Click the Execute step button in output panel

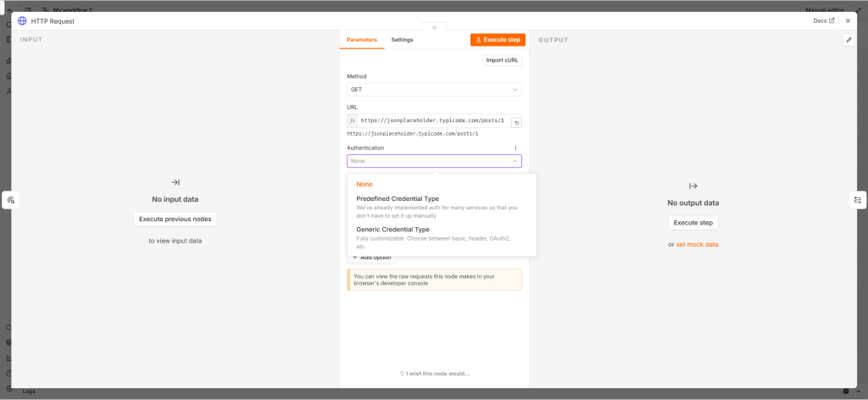(693, 222)
